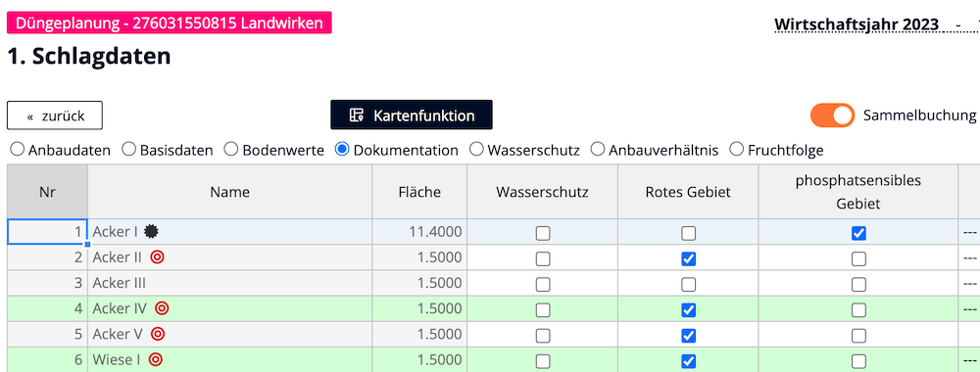Select the Anbaudaten radio option

tap(18, 150)
